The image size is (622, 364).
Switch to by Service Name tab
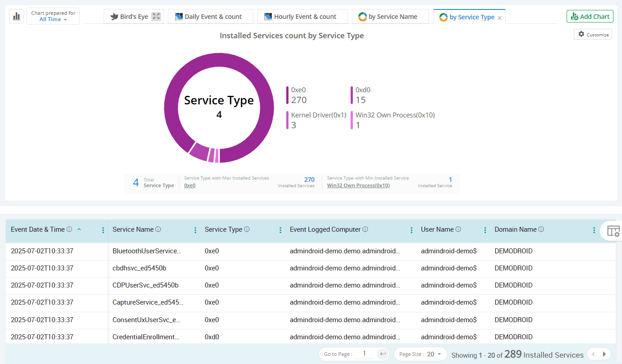[x=390, y=17]
